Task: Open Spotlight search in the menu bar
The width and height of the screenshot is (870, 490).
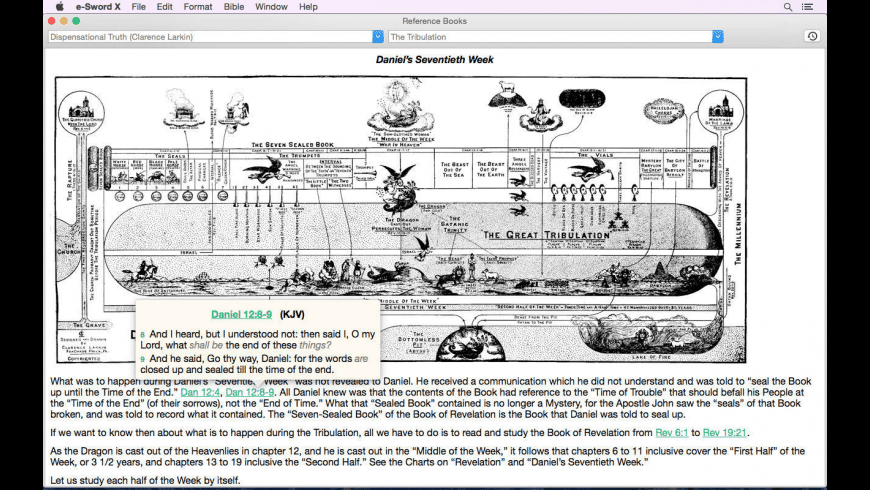Action: pyautogui.click(x=788, y=7)
